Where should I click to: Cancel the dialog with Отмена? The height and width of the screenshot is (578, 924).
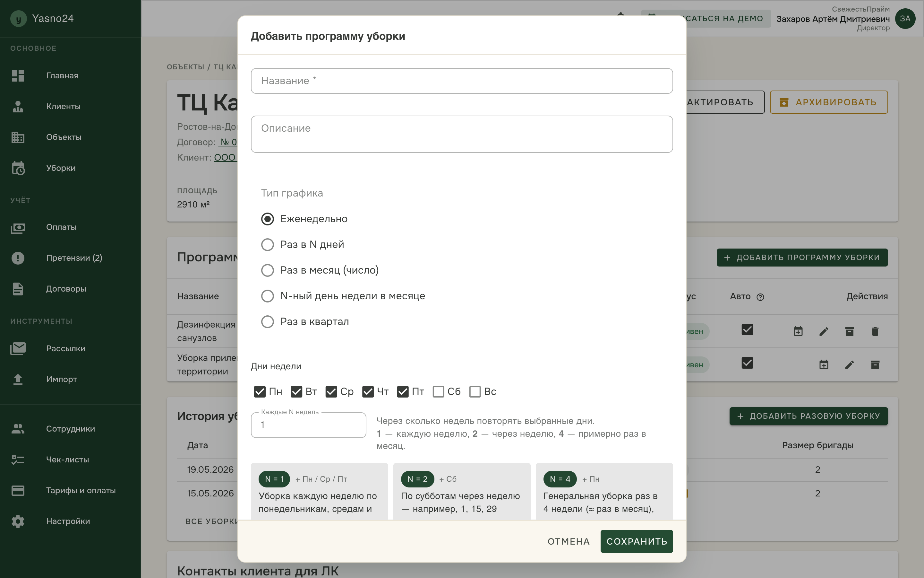click(x=569, y=541)
